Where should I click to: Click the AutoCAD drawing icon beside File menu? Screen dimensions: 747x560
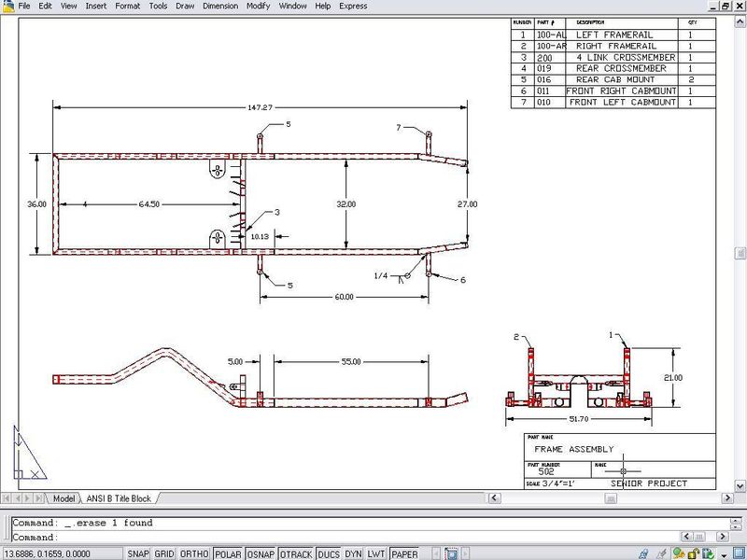[7, 6]
